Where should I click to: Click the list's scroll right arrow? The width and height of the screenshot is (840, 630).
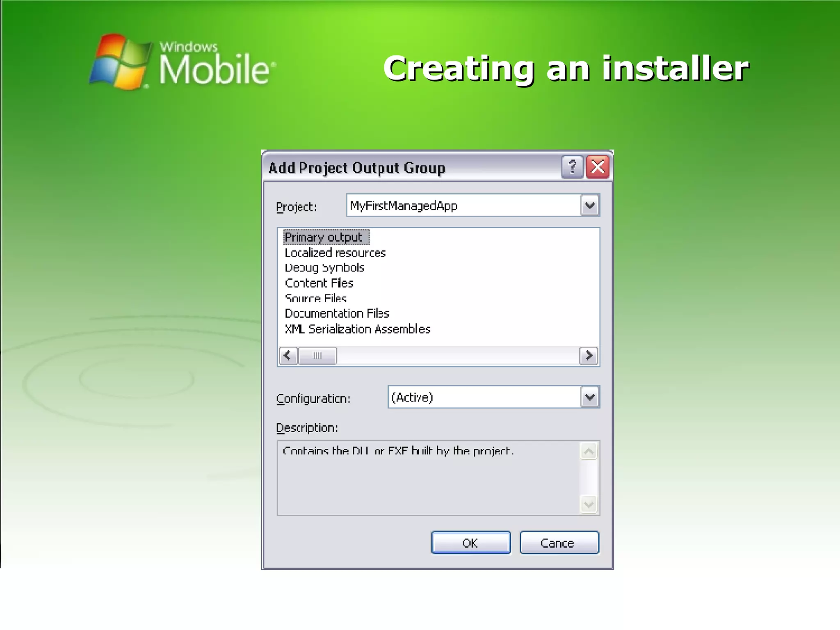tap(589, 356)
